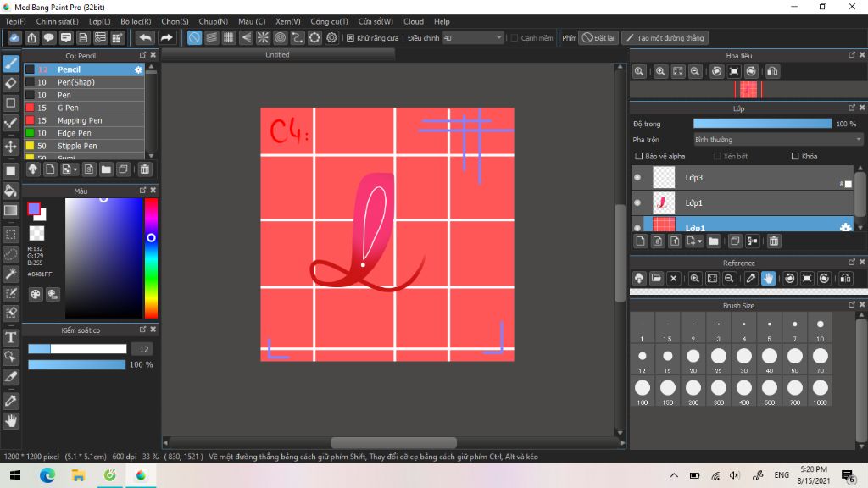This screenshot has width=868, height=488.
Task: Undock the Brush Size panel
Action: (x=851, y=305)
